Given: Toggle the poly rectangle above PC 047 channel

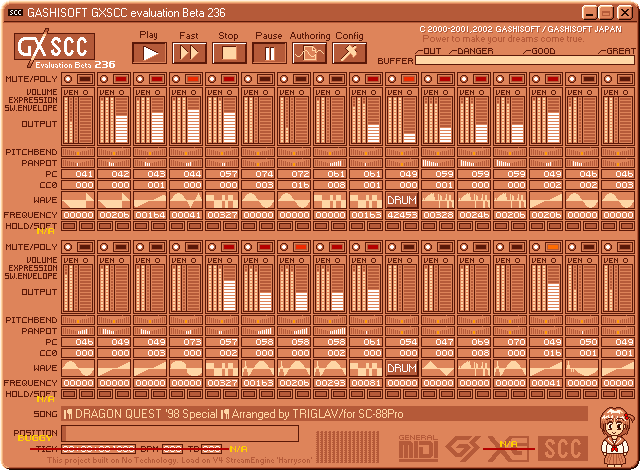Looking at the screenshot, I should 444,247.
